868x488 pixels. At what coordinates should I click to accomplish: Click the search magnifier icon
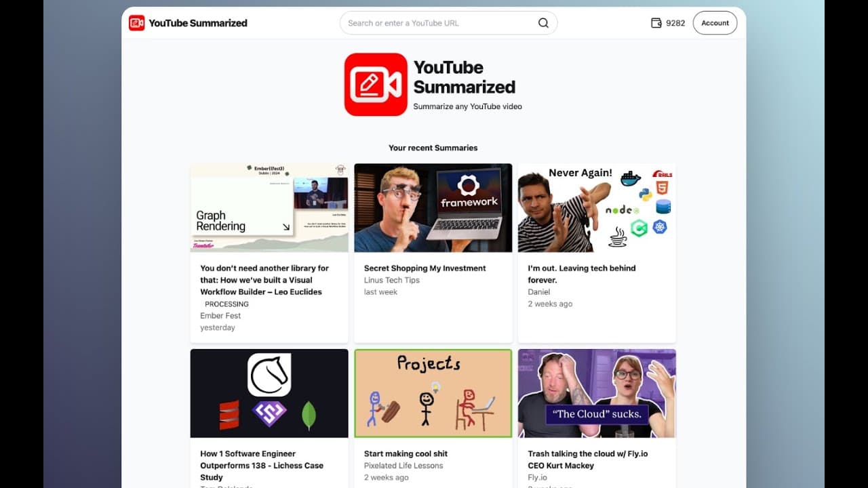click(543, 23)
